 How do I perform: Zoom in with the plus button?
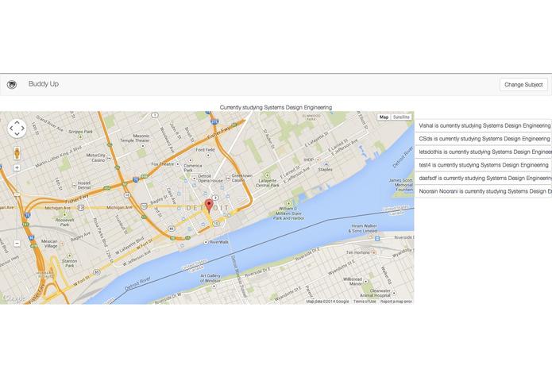17,167
